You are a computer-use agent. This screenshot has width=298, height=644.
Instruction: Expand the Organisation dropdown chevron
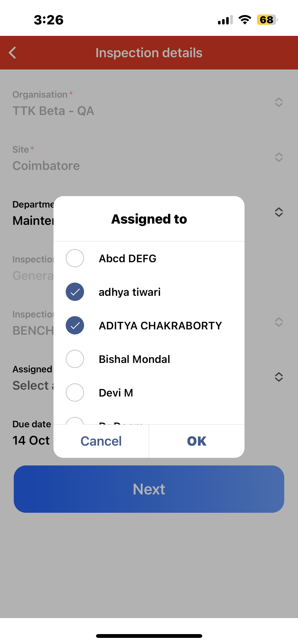279,102
